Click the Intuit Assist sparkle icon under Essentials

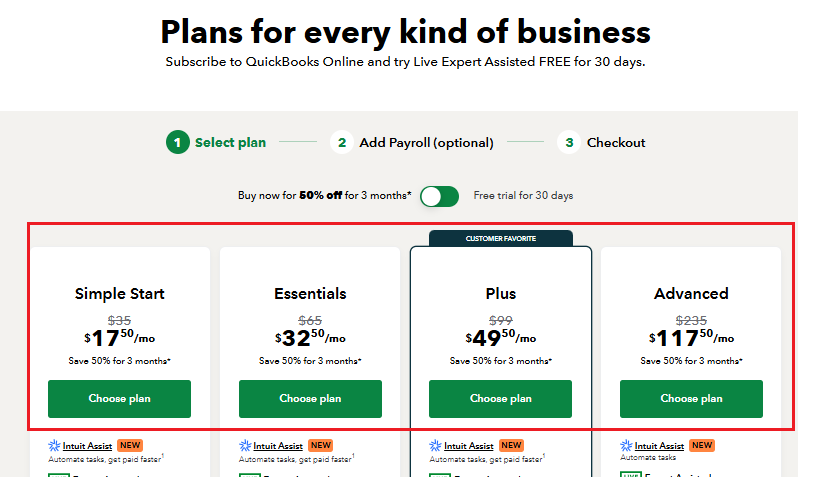245,446
